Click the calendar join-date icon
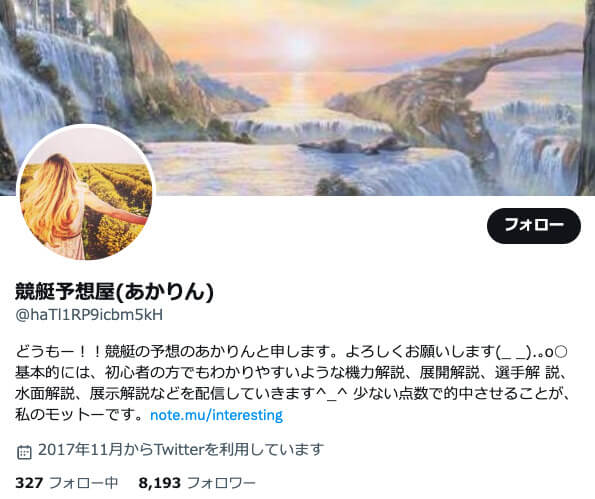The height and width of the screenshot is (499, 595). (x=25, y=452)
